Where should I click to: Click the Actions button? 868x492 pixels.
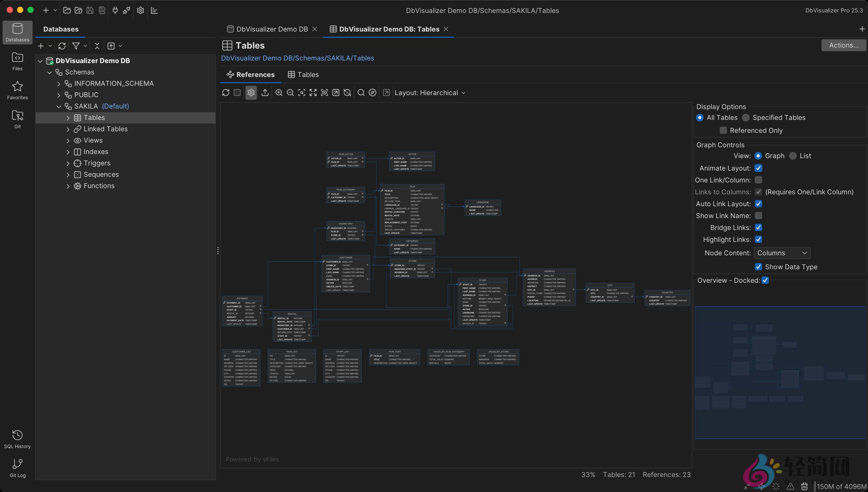click(x=843, y=45)
